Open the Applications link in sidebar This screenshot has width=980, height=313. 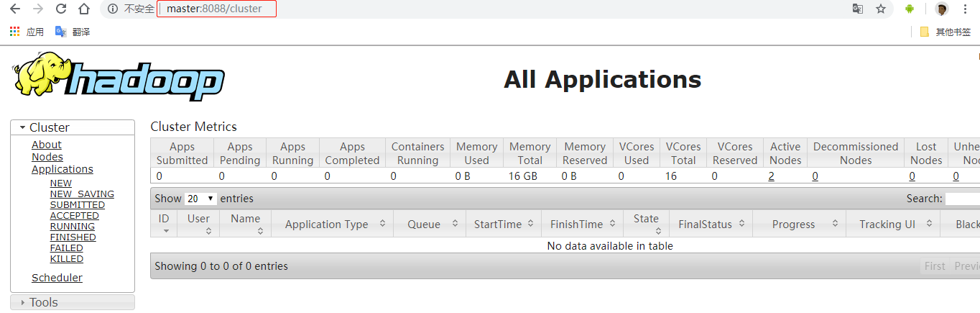pos(63,169)
